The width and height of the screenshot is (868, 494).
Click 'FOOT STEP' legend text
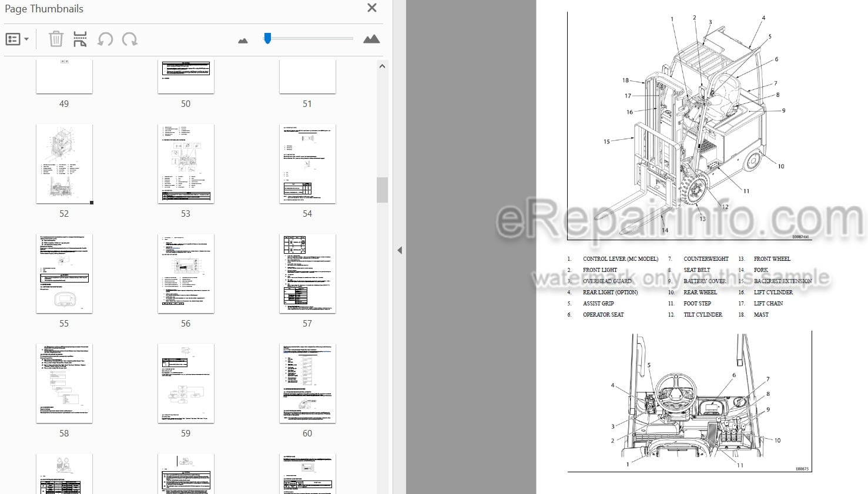click(x=697, y=304)
